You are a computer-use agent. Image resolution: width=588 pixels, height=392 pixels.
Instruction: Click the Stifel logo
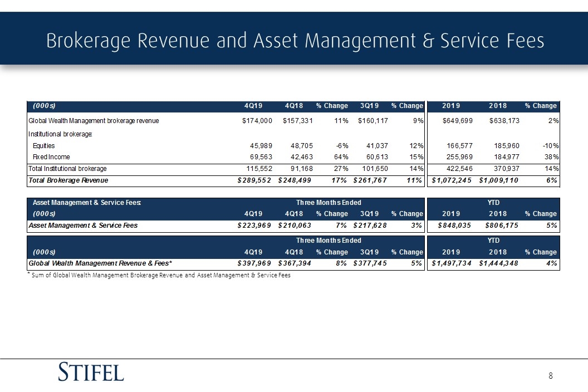pos(91,372)
